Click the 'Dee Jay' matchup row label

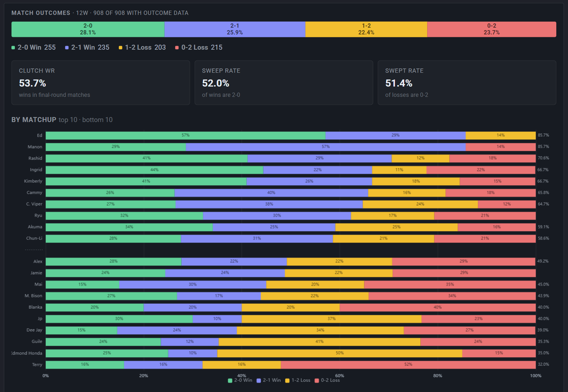coord(34,330)
